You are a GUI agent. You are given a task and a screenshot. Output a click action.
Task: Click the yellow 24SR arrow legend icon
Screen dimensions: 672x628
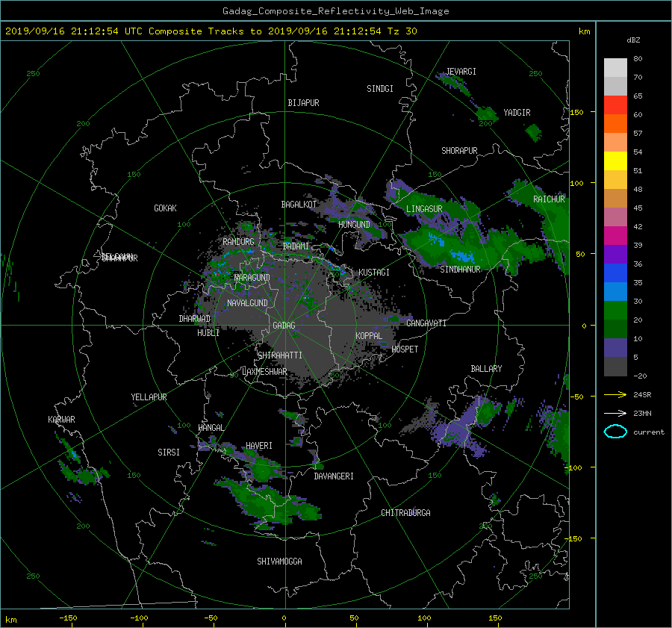[615, 394]
